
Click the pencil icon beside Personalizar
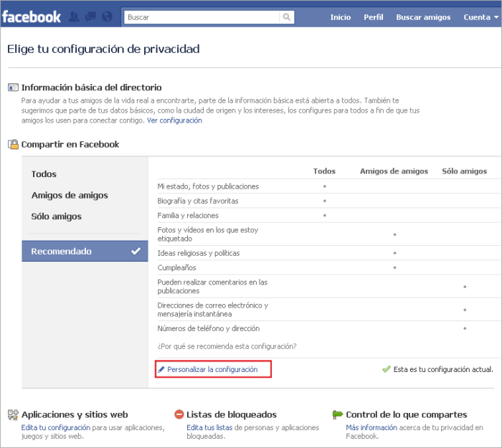point(161,369)
